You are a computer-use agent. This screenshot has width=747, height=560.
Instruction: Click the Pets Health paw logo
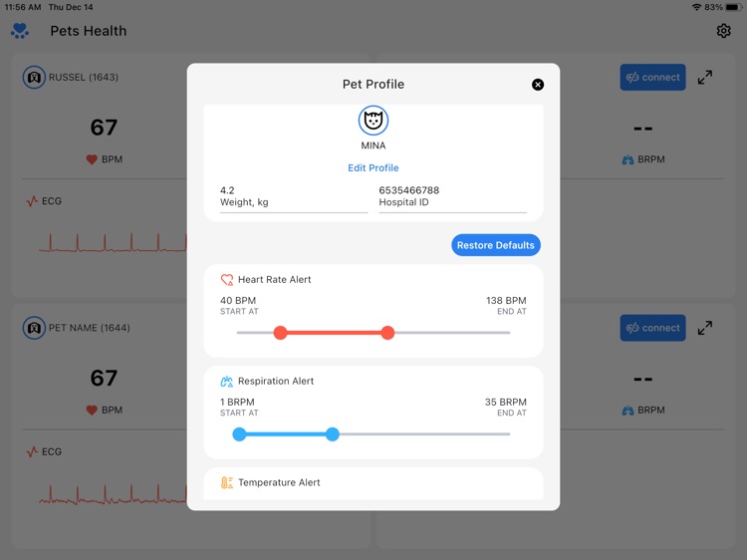pos(20,31)
